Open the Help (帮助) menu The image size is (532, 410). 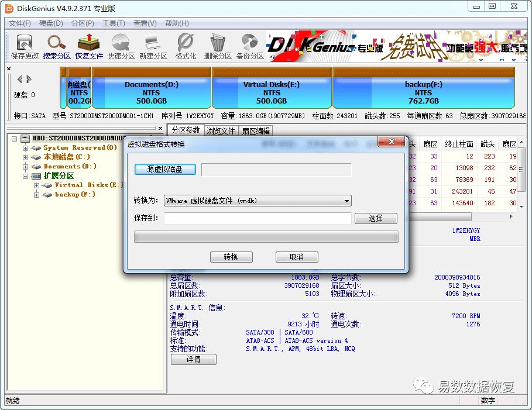point(176,23)
